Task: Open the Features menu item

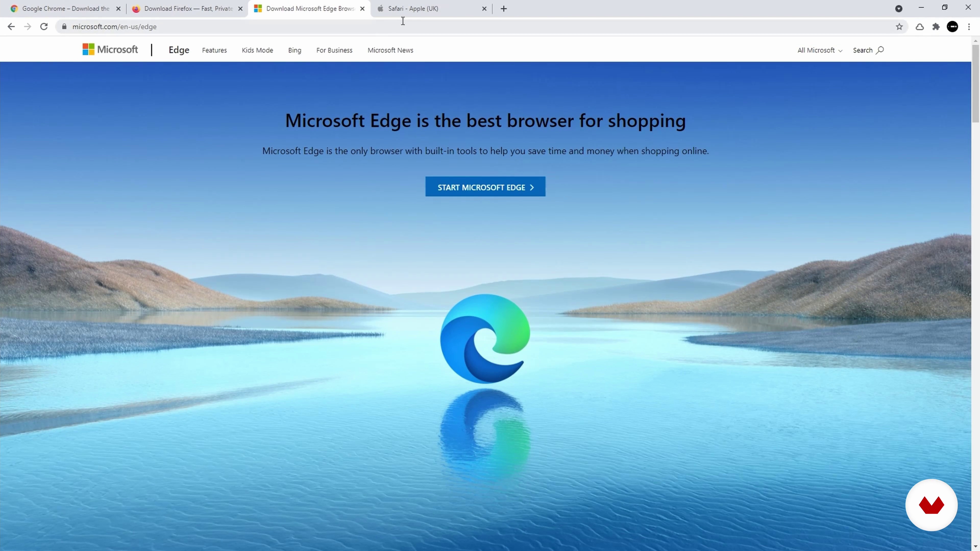Action: coord(214,50)
